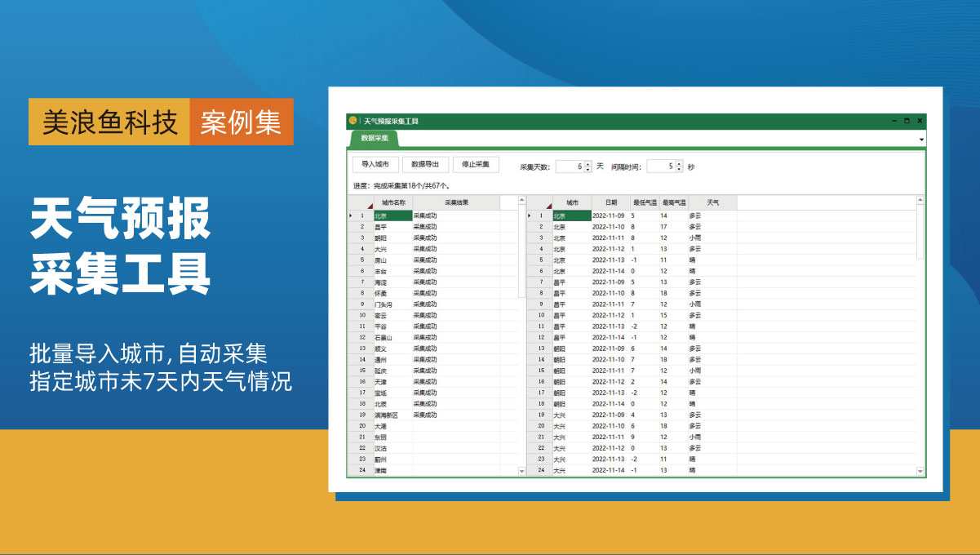Open the tab list dropdown arrow at the right
The image size is (980, 555).
point(921,140)
